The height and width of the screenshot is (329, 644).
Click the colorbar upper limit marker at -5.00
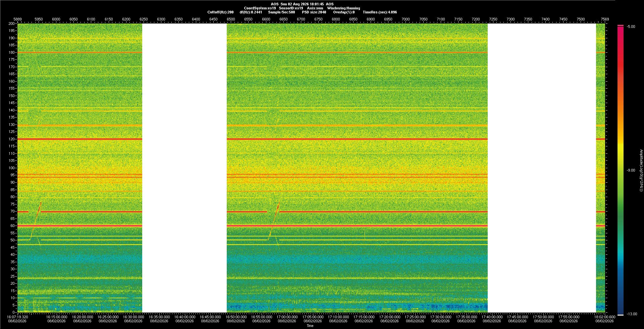pos(621,26)
